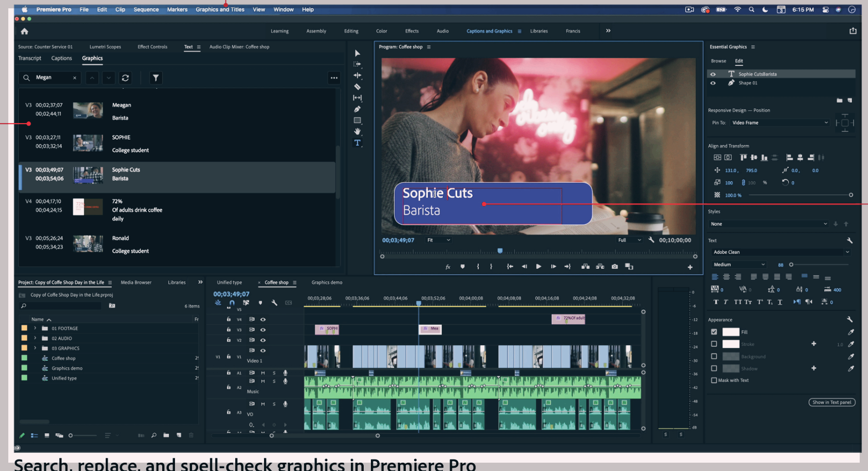Open the Text panel more options menu
Viewport: 868px width, 471px height.
334,78
